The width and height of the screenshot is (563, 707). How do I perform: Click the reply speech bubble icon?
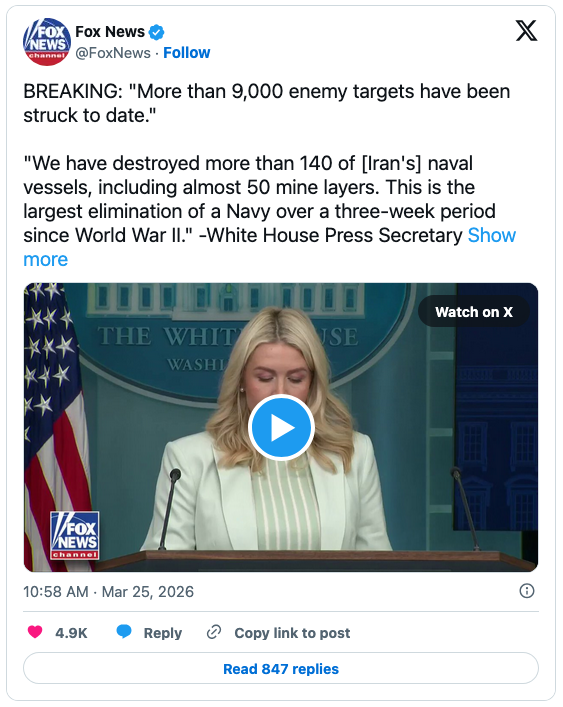[124, 632]
